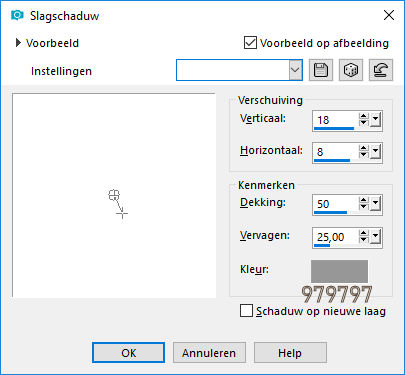Click the Help button

(x=290, y=353)
